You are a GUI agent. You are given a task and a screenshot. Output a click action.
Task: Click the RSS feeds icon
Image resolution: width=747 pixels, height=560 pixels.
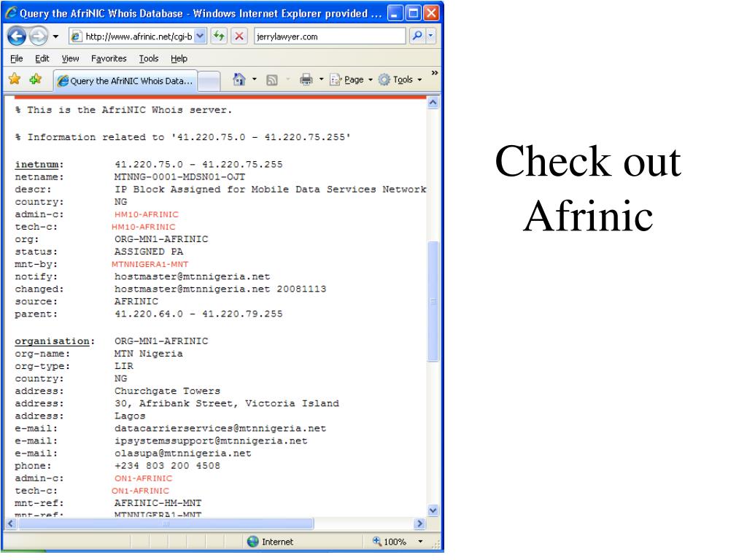pos(271,80)
